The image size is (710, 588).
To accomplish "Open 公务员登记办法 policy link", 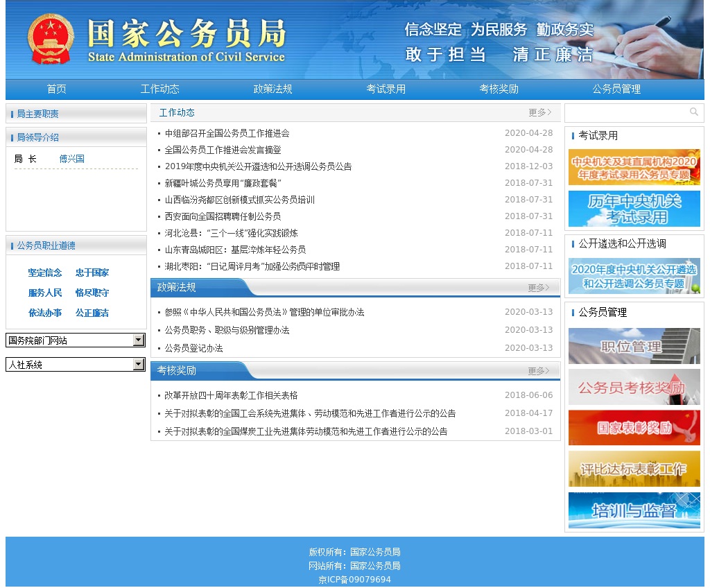I will click(x=193, y=348).
